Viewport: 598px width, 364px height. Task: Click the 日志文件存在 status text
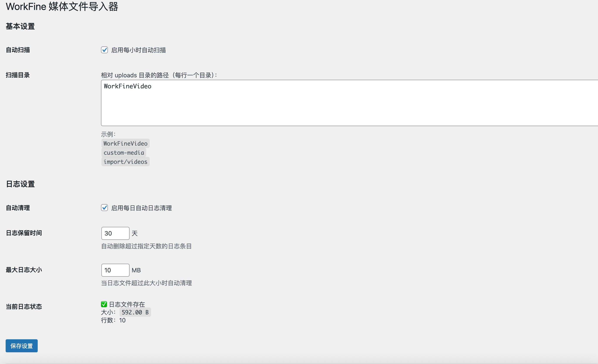(127, 304)
